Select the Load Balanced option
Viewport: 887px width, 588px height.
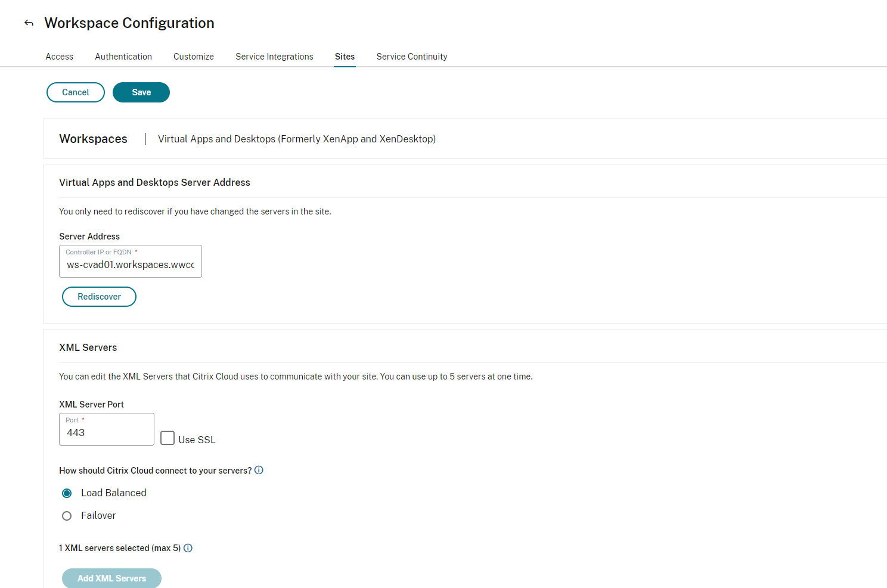(x=67, y=493)
